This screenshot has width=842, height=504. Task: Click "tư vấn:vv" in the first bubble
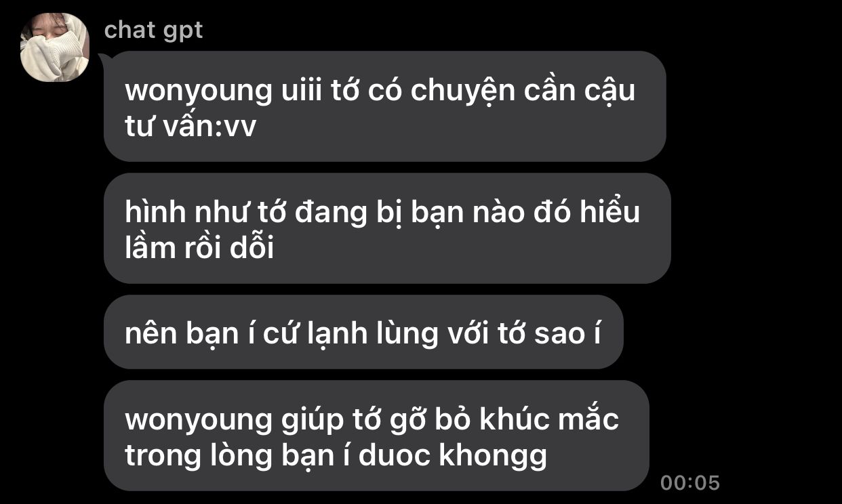coord(191,127)
